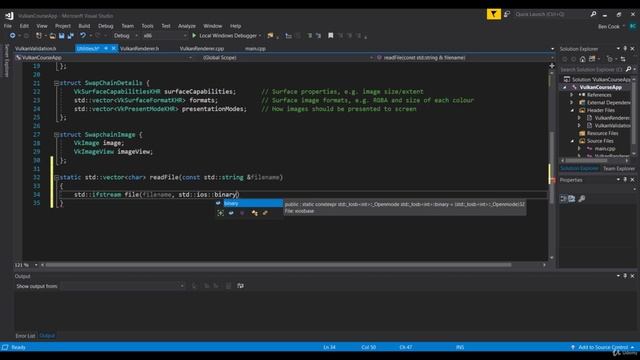Open the Show output from dropdown
The image size is (640, 360).
coord(123,286)
